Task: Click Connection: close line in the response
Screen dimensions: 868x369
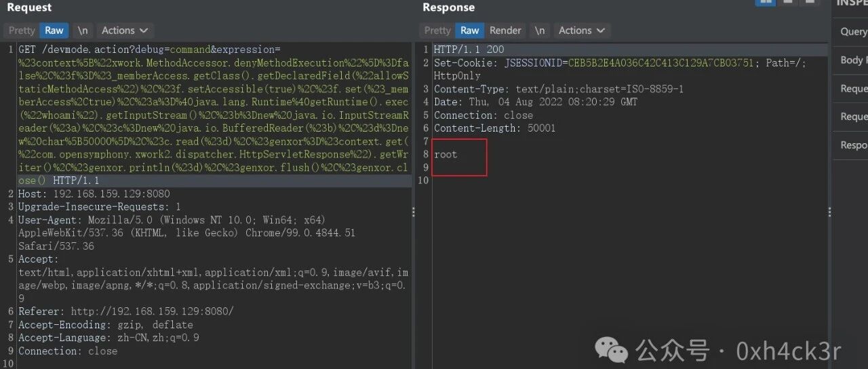Action: coord(484,115)
